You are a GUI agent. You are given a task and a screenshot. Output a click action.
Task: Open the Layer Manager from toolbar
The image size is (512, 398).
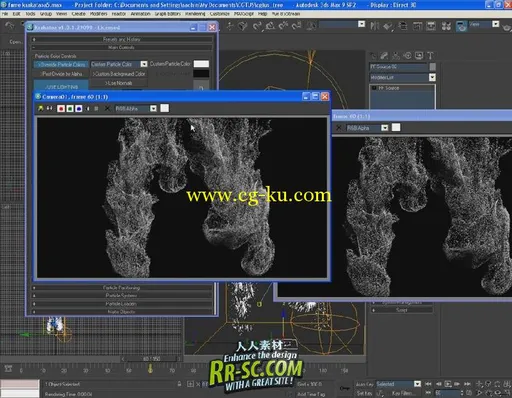(403, 26)
